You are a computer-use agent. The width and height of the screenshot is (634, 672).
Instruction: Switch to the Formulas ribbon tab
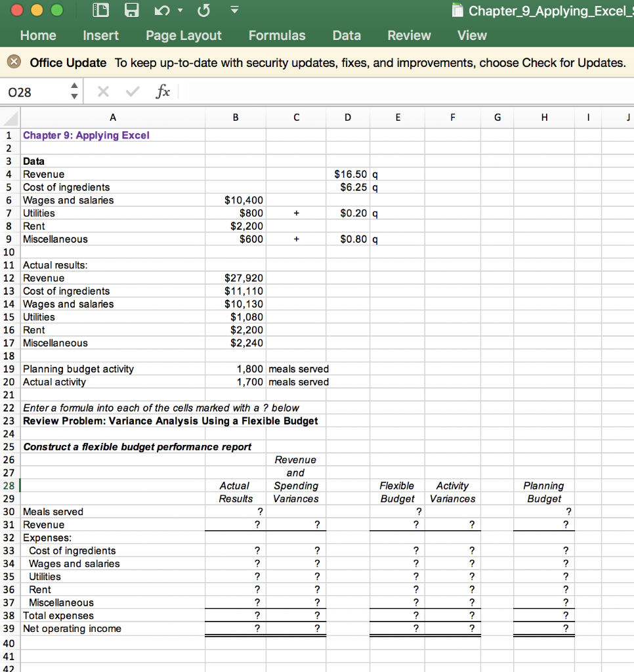pyautogui.click(x=277, y=35)
